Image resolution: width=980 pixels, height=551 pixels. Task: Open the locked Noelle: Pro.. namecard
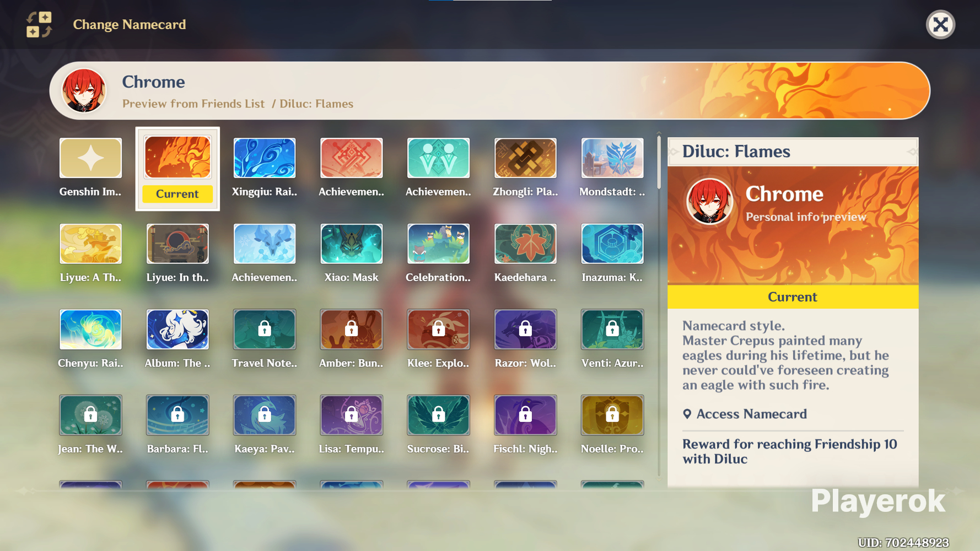[612, 415]
